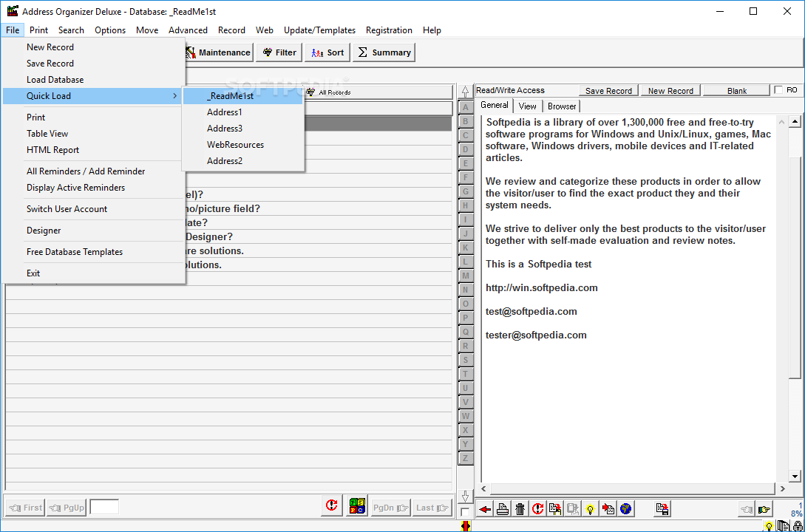Click the red-yellow splitter icon in status bar
Viewport: 805px width, 532px height.
click(466, 526)
